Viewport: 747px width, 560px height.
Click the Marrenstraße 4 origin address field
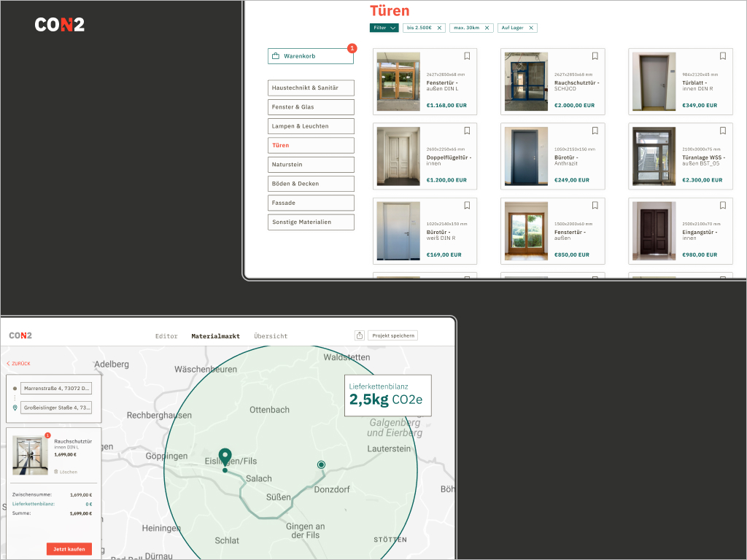(55, 389)
